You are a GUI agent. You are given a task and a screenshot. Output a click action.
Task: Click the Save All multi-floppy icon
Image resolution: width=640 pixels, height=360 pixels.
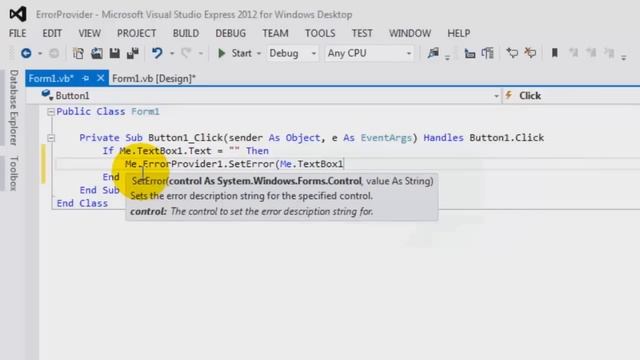coord(133,53)
